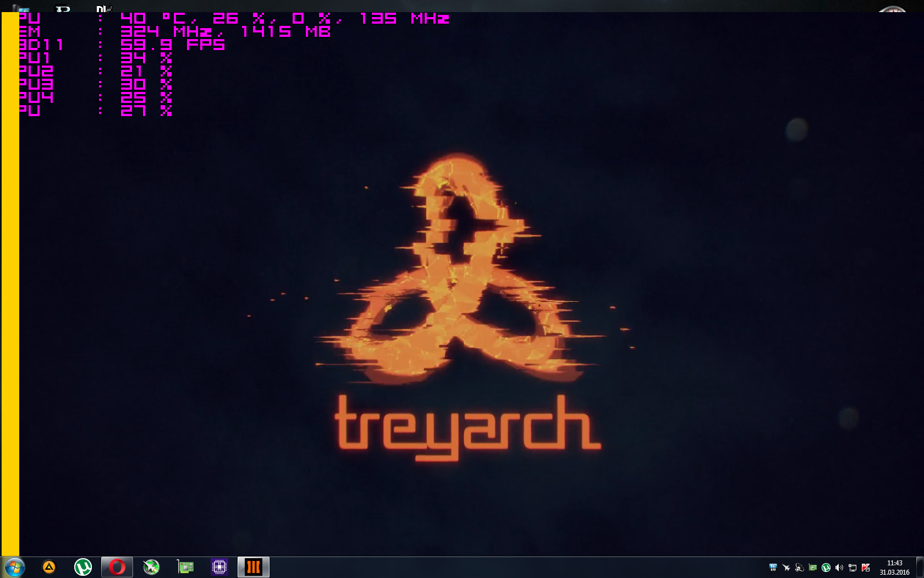Open the volume speaker tray control
Screen dimensions: 924x578
[x=839, y=568]
